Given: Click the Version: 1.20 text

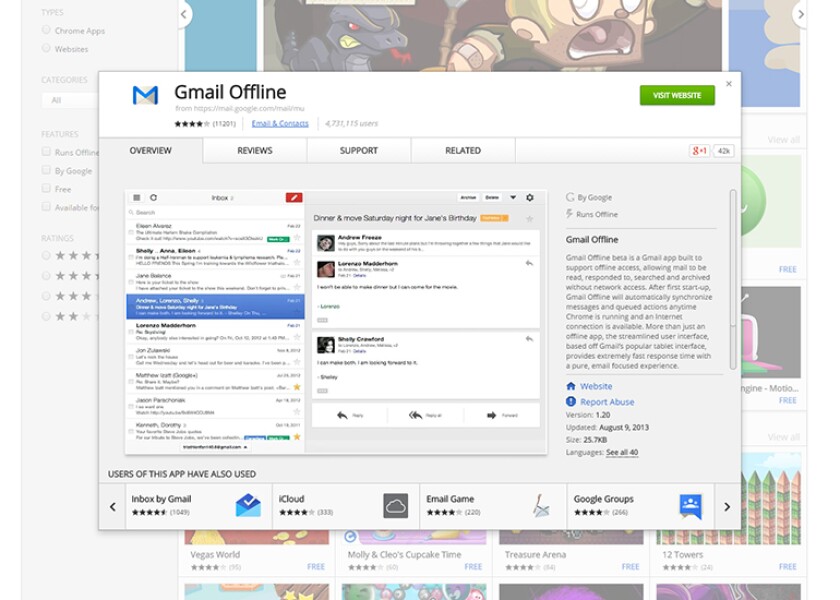Looking at the screenshot, I should click(588, 415).
